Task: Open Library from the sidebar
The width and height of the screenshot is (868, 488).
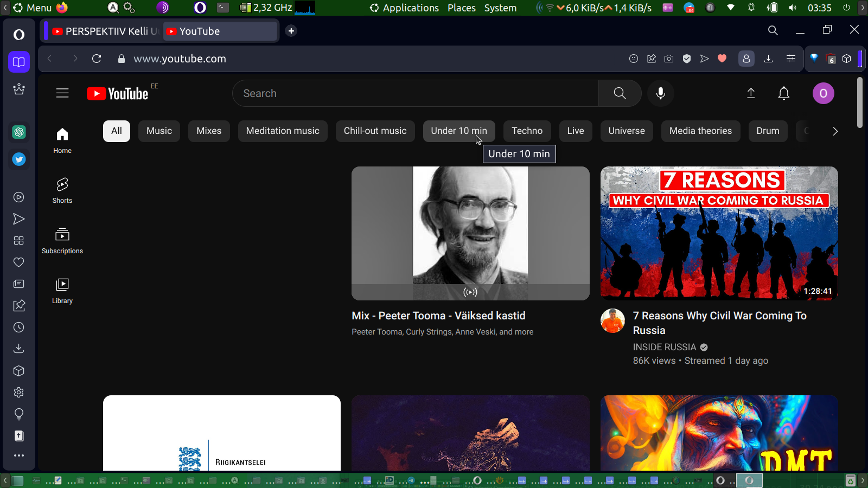Action: click(x=62, y=291)
